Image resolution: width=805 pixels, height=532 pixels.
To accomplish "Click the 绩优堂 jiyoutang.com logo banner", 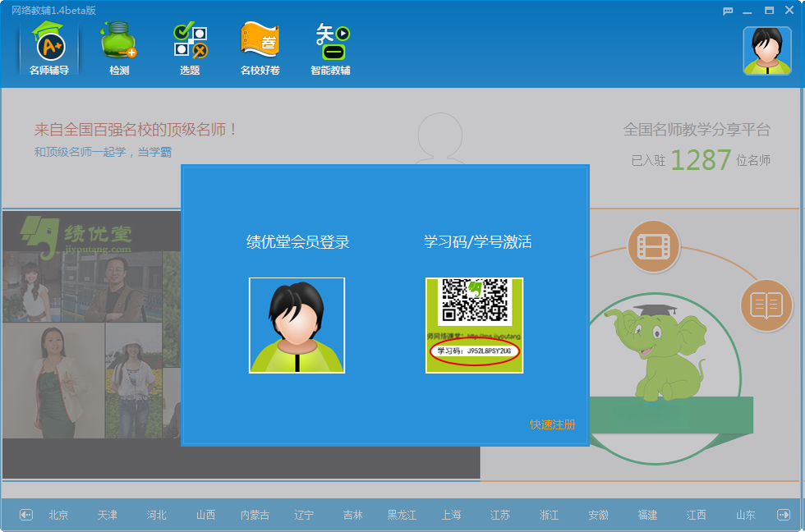I will (76, 236).
